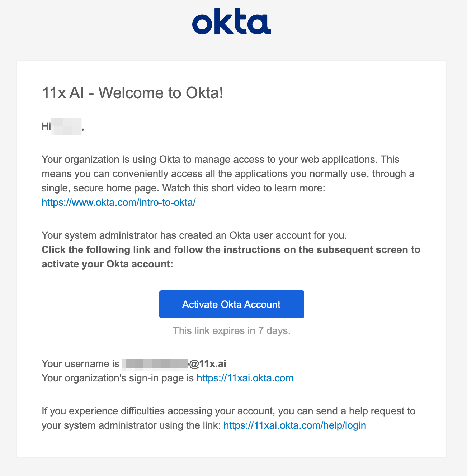Follow the 11xai.okta.com/help/login link

click(294, 425)
